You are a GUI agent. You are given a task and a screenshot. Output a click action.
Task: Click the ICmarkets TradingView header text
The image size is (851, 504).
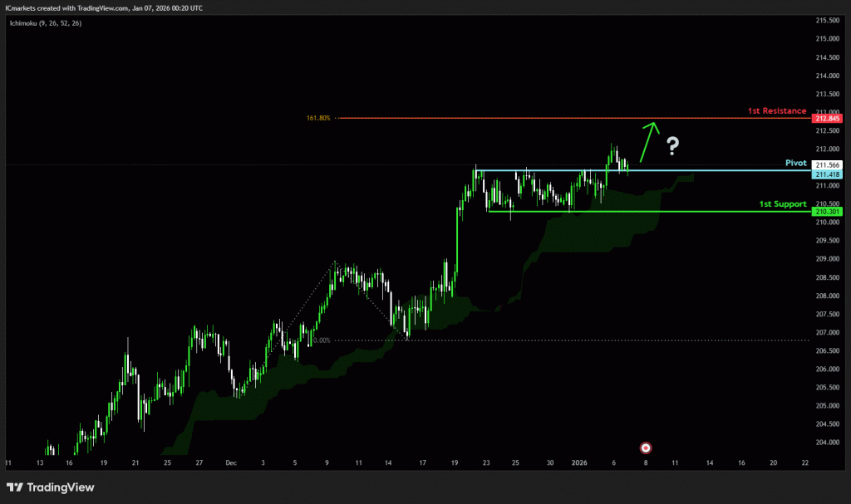104,7
